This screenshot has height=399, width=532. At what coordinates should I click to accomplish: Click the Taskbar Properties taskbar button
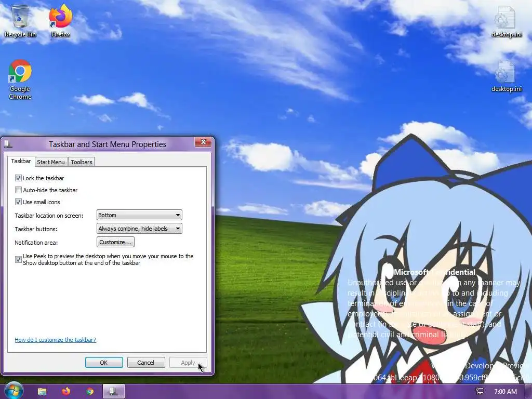(x=114, y=392)
